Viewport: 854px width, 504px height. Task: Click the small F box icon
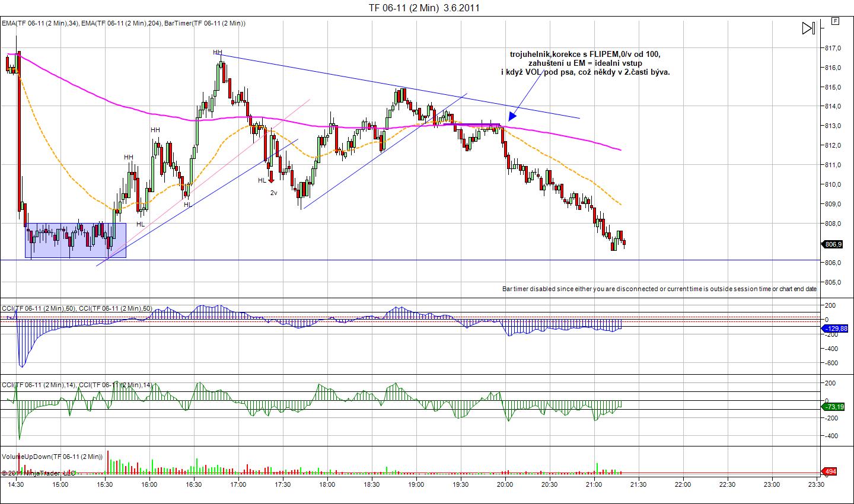pos(835,21)
